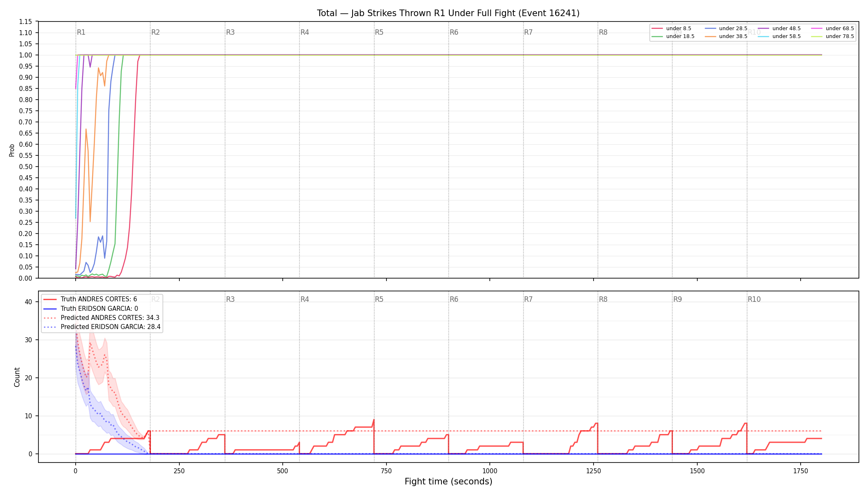The height and width of the screenshot is (496, 868).
Task: Click the 40 tick on the Count axis
Action: pyautogui.click(x=29, y=302)
